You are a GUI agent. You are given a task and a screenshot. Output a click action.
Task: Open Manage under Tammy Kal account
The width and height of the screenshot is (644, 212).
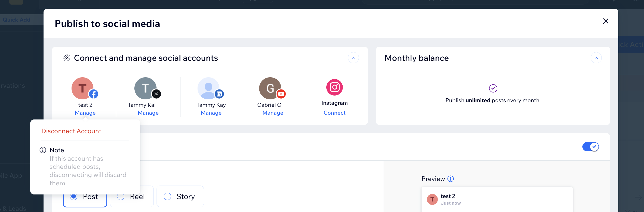point(148,113)
